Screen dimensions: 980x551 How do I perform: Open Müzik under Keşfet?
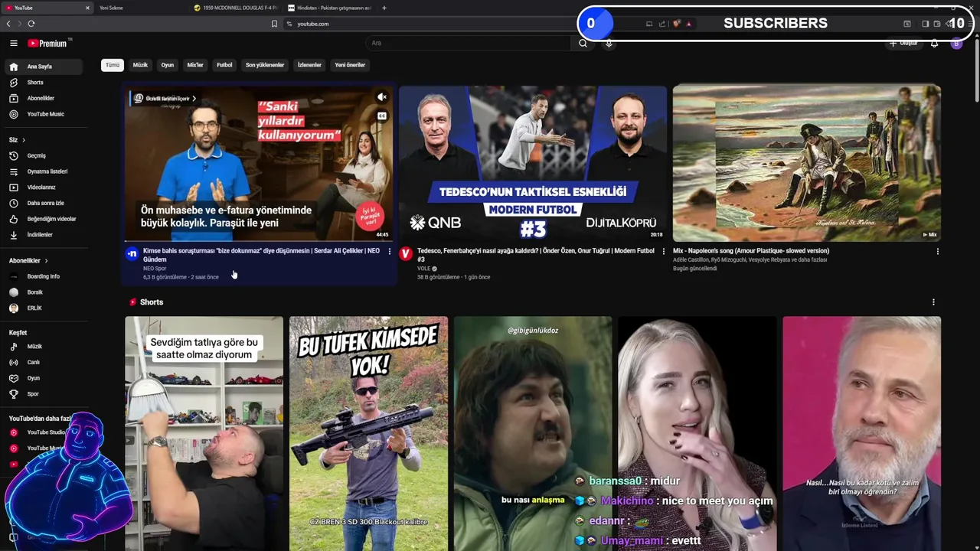[44, 347]
